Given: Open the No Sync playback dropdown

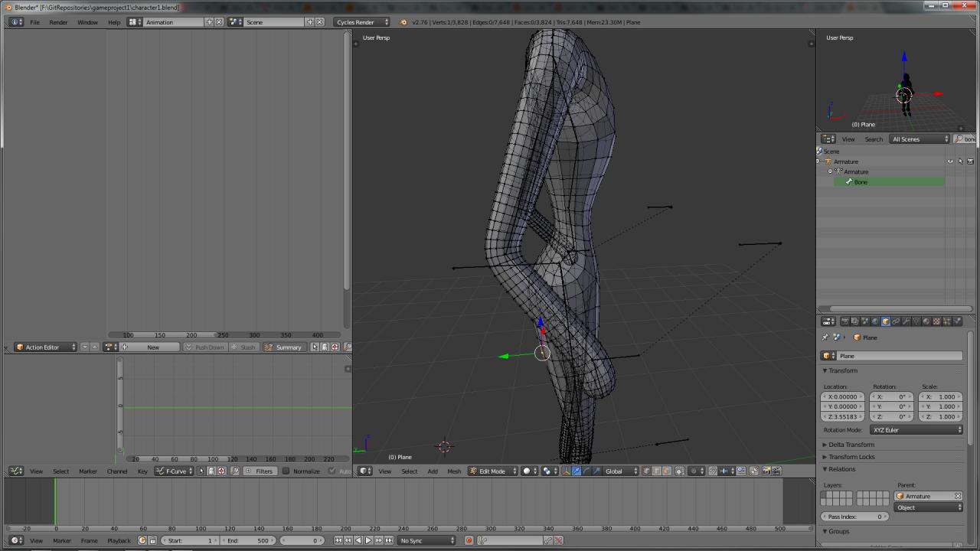Looking at the screenshot, I should [x=427, y=540].
